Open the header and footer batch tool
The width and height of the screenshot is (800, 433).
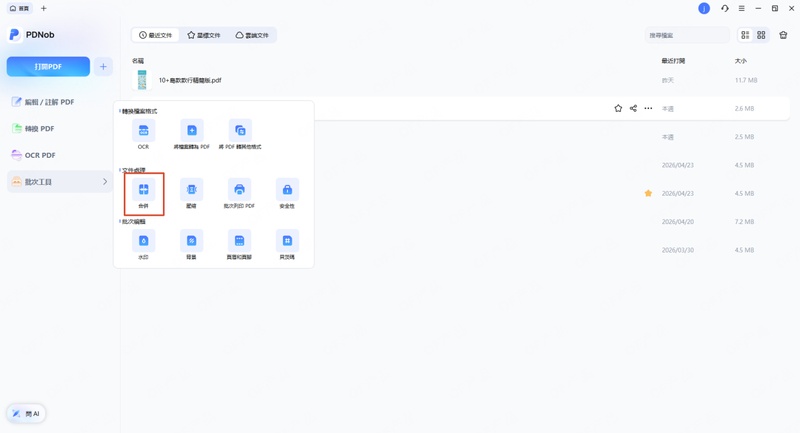pyautogui.click(x=239, y=241)
